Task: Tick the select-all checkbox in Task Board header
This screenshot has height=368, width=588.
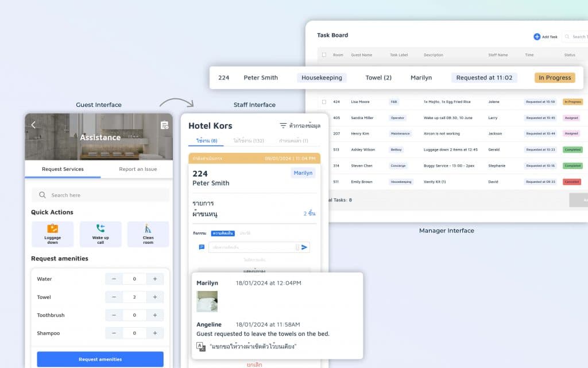Action: (x=324, y=55)
